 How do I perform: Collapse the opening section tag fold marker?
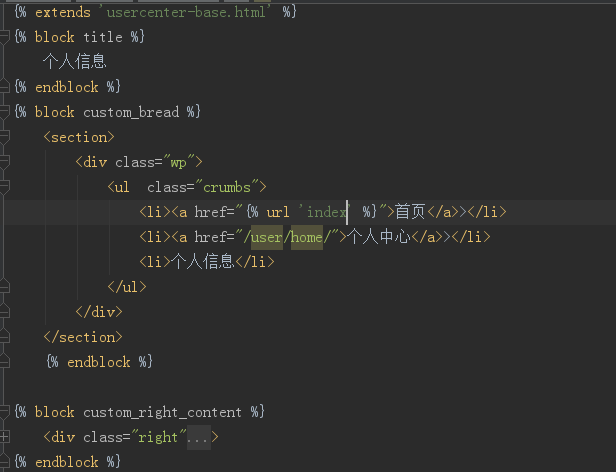(4, 137)
